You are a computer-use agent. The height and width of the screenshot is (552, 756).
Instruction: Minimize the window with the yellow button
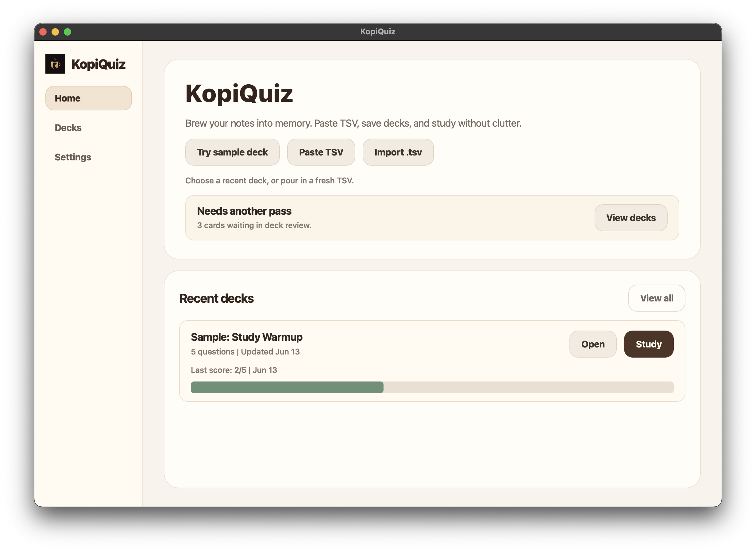click(x=55, y=32)
